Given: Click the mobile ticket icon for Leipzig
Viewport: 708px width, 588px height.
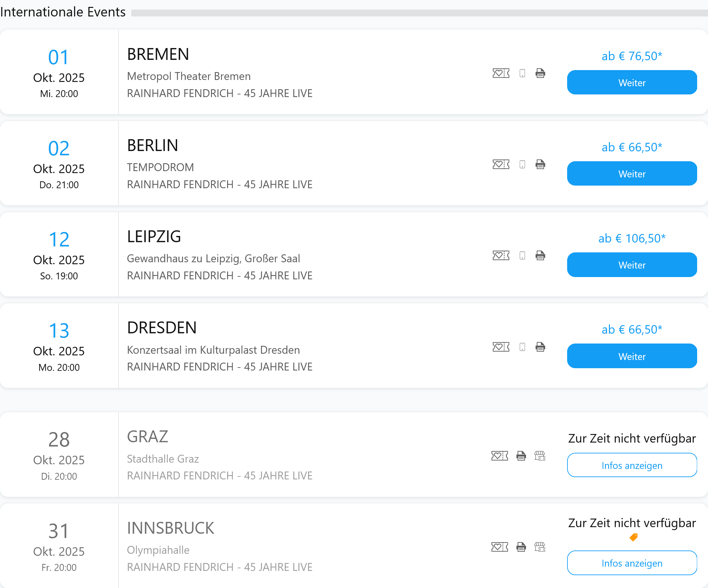Looking at the screenshot, I should point(522,255).
